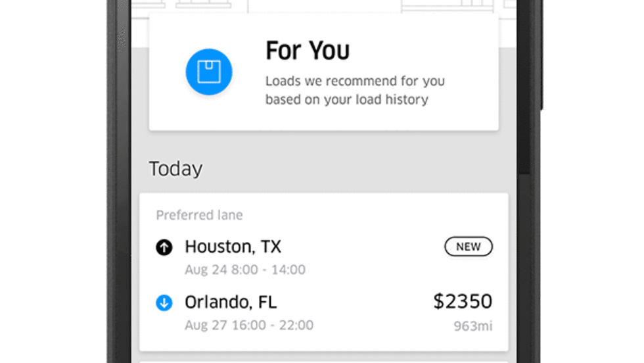
Task: Tap empty space right of Houston, TX
Action: point(361,247)
